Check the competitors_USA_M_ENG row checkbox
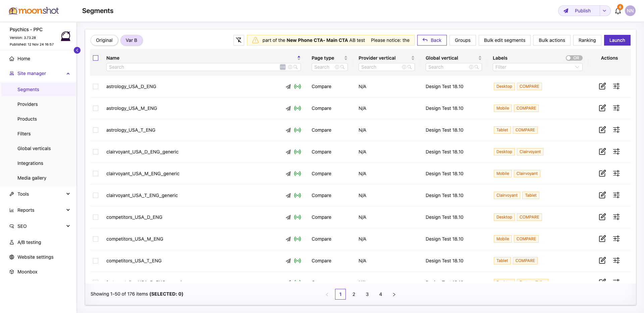644x313 pixels. pos(96,239)
